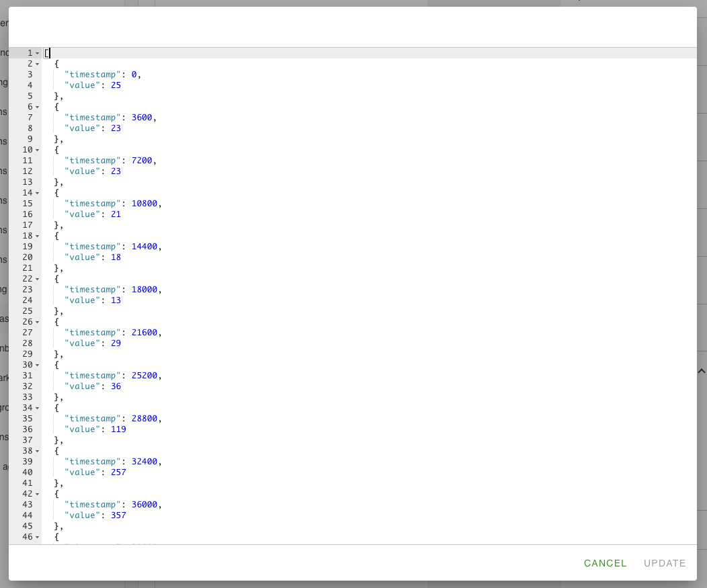The width and height of the screenshot is (707, 588).
Task: Fold the object starting on line 46
Action: coord(38,537)
